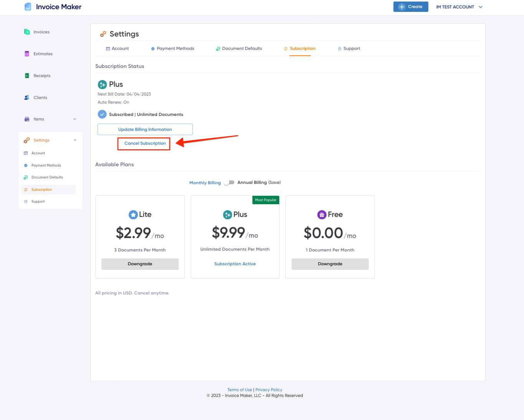This screenshot has width=524, height=420.
Task: Open Support in sidebar submenu
Action: [38, 202]
